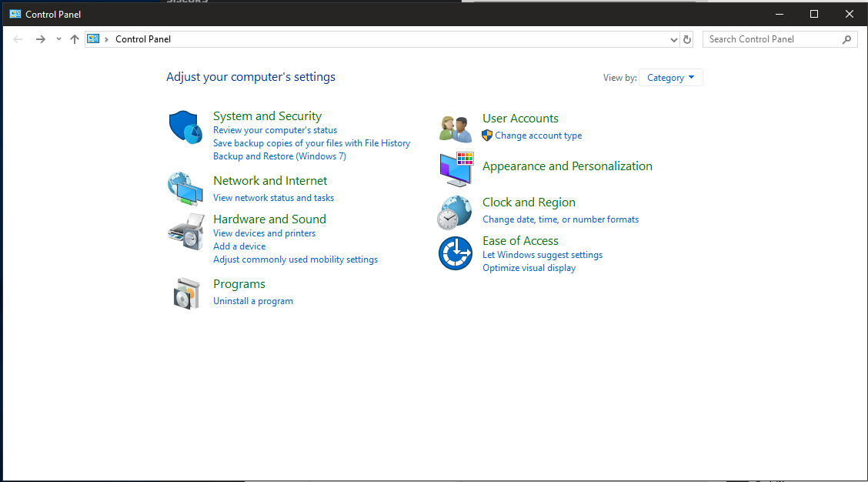Minimize the Control Panel window
This screenshot has width=868, height=482.
click(x=780, y=14)
